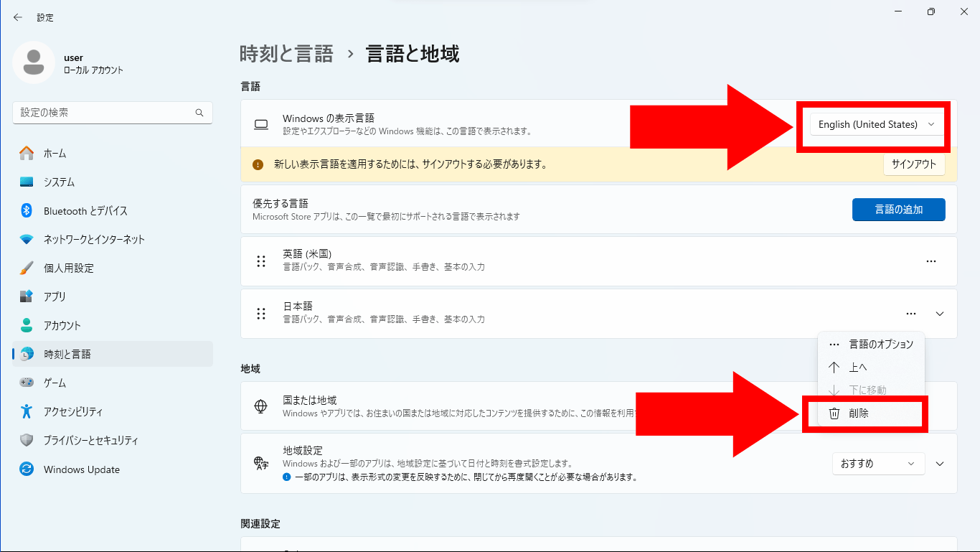Click the back arrow at top left
The width and height of the screenshot is (980, 552).
coord(17,17)
